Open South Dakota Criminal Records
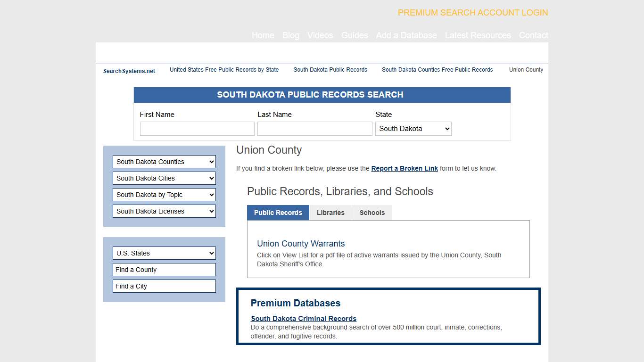The image size is (644, 362). click(304, 318)
